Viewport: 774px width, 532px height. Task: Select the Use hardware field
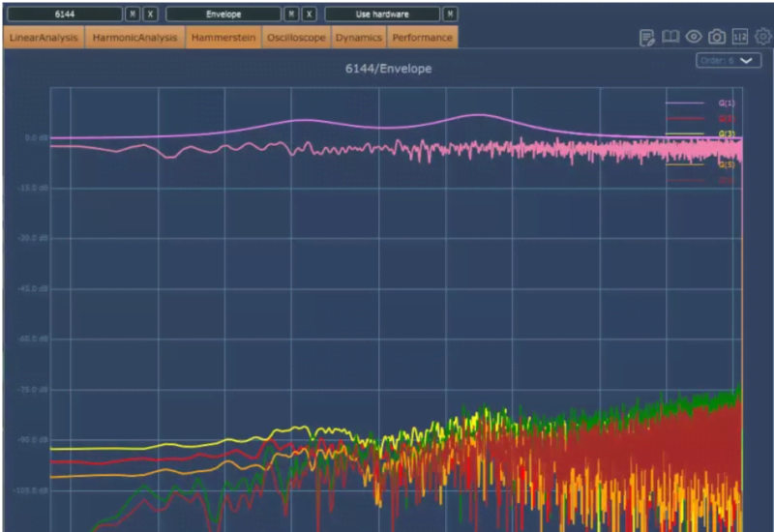coord(382,15)
